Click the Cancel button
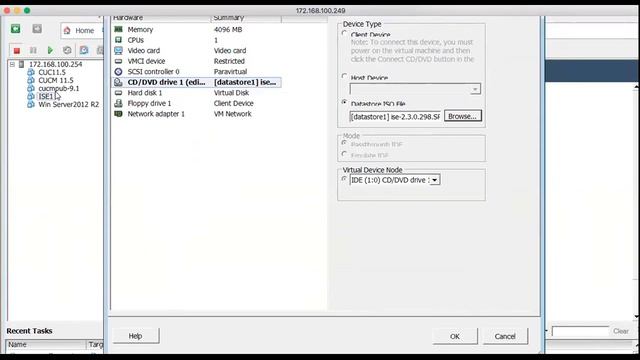This screenshot has width=640, height=360. [x=505, y=336]
